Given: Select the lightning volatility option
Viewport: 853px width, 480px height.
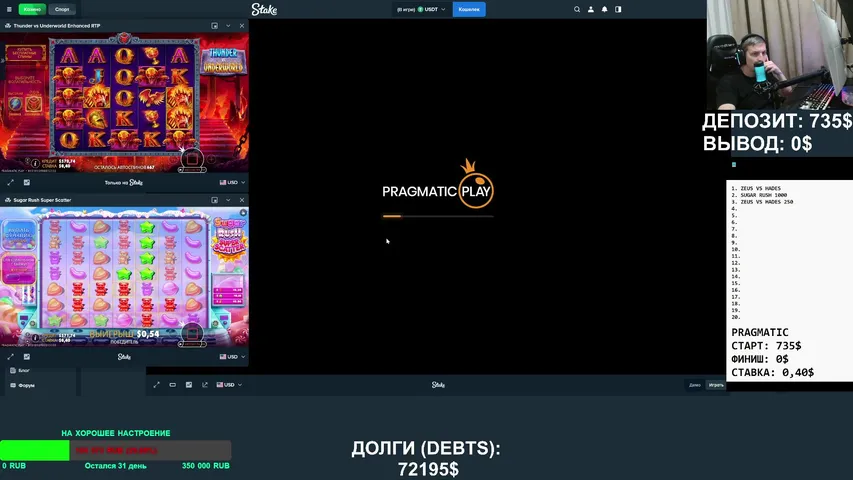Looking at the screenshot, I should 15,103.
